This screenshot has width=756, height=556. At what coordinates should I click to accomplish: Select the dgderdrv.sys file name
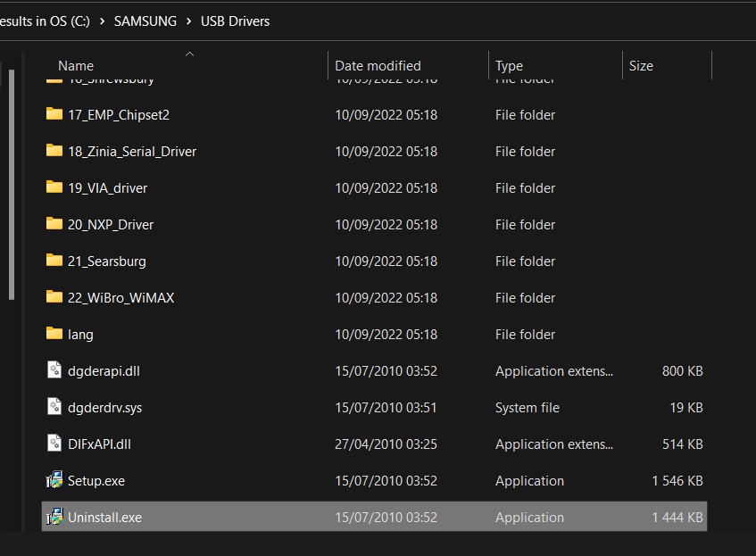104,408
